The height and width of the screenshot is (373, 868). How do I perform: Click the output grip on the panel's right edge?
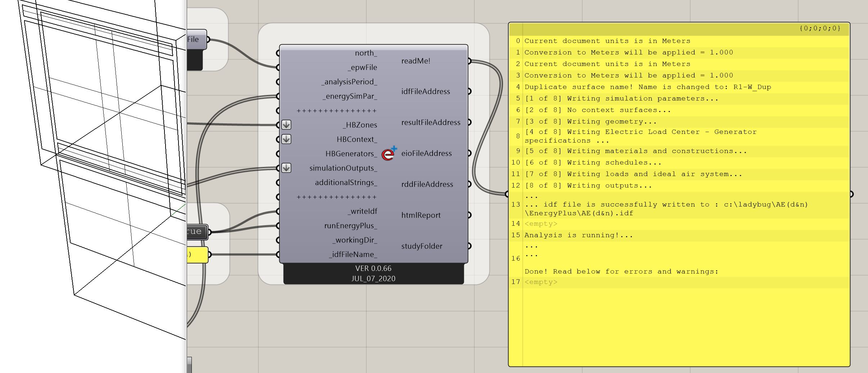[851, 194]
